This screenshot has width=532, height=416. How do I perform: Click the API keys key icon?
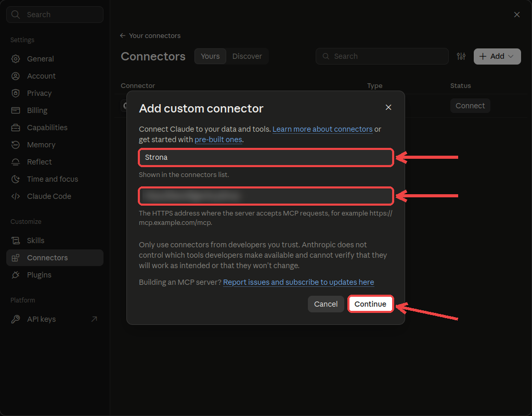tap(16, 319)
